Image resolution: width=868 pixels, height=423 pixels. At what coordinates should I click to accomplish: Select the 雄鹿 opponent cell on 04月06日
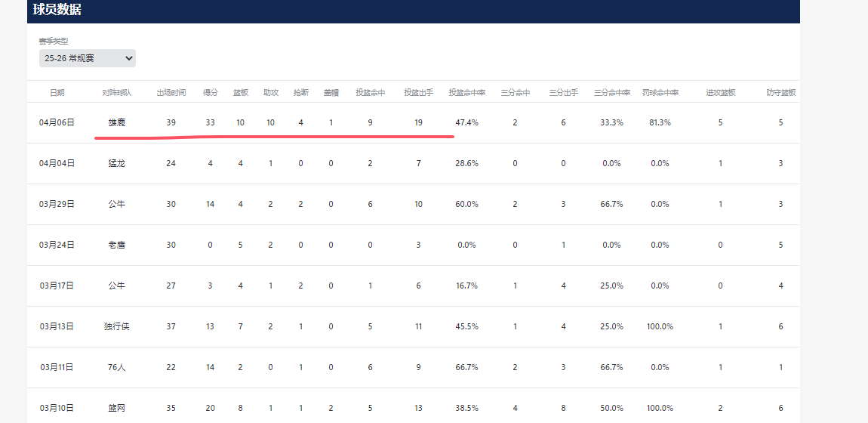point(117,123)
